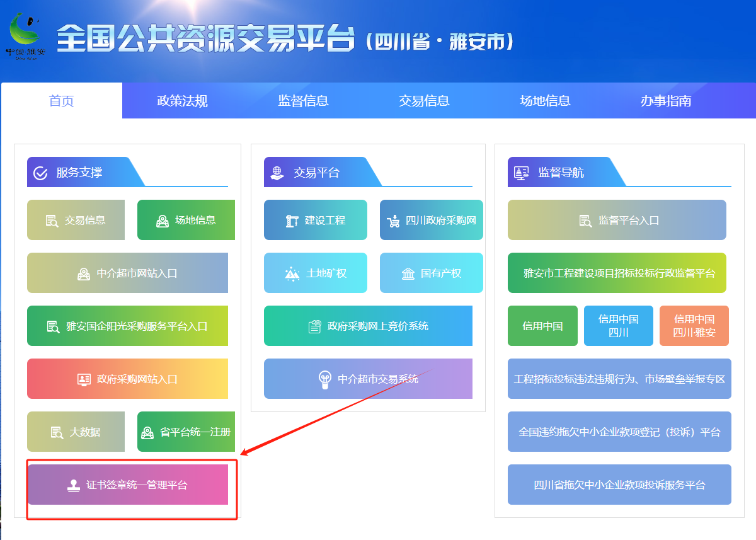Click the lightbulb icon beside 中介超市交易系统

324,379
